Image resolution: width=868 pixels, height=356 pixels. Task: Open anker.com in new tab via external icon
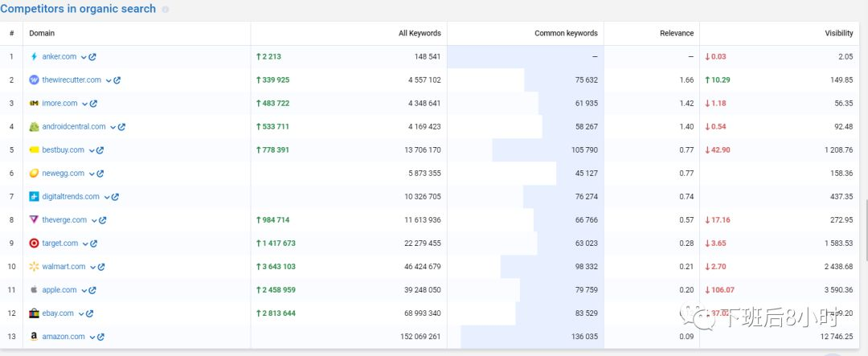[x=92, y=57]
